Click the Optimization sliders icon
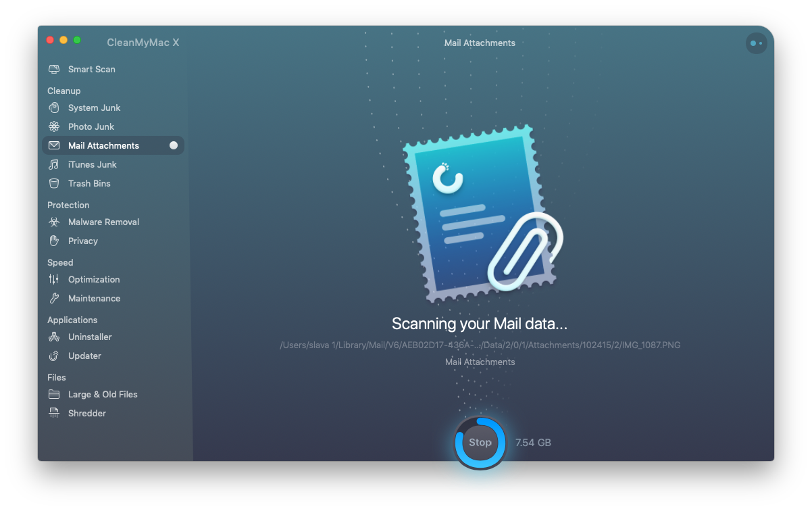Screen dimensions: 812x511 coord(54,279)
